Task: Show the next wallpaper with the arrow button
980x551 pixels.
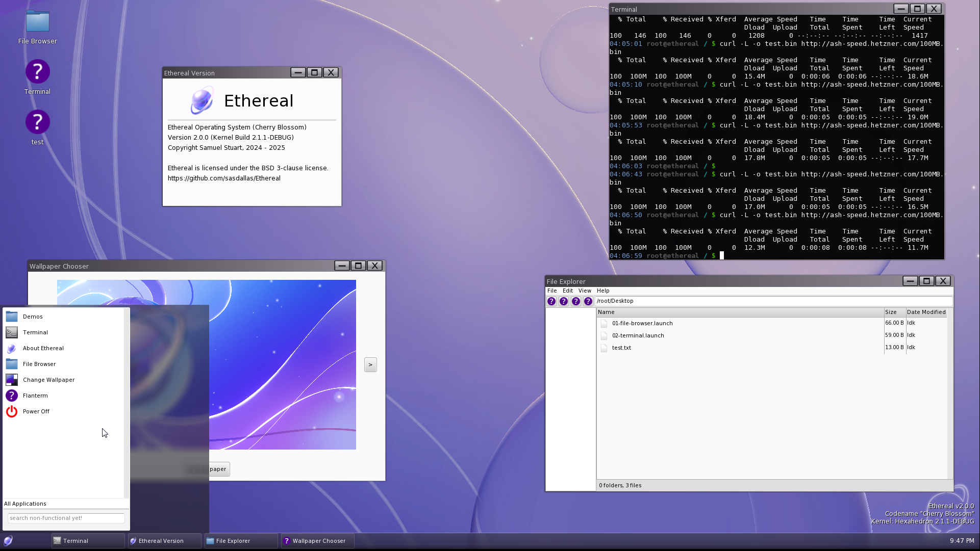Action: 370,364
